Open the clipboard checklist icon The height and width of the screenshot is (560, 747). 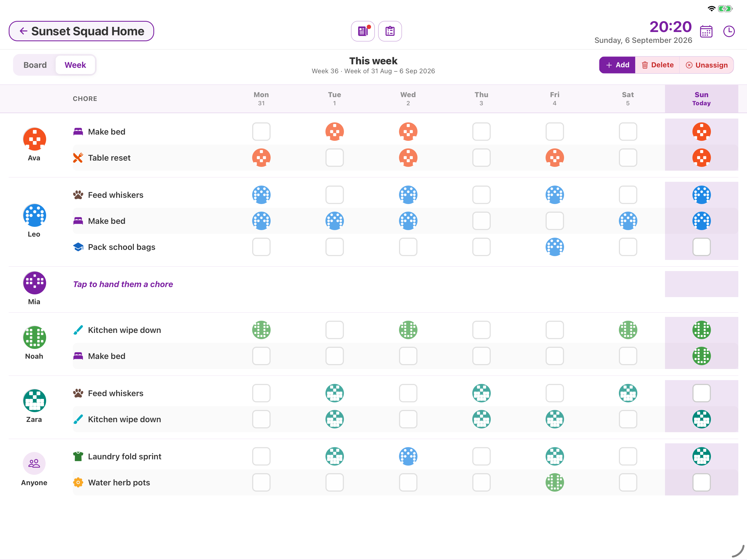click(390, 31)
